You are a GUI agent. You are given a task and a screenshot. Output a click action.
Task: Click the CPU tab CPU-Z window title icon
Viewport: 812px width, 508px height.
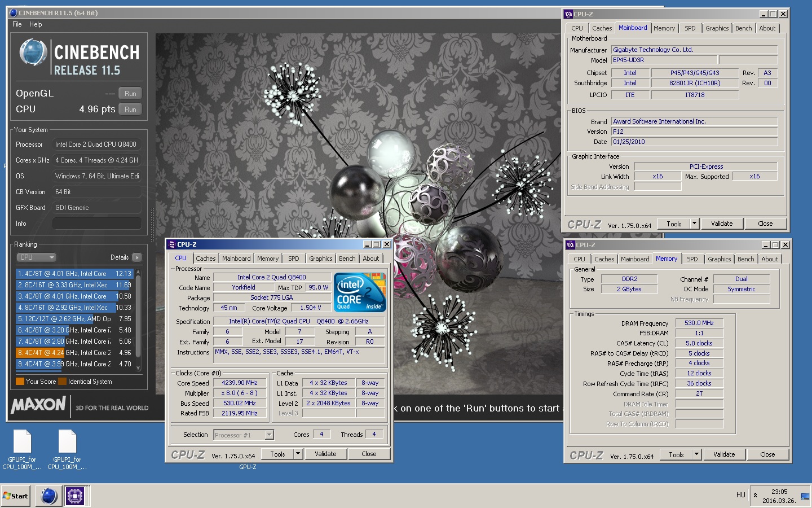171,244
